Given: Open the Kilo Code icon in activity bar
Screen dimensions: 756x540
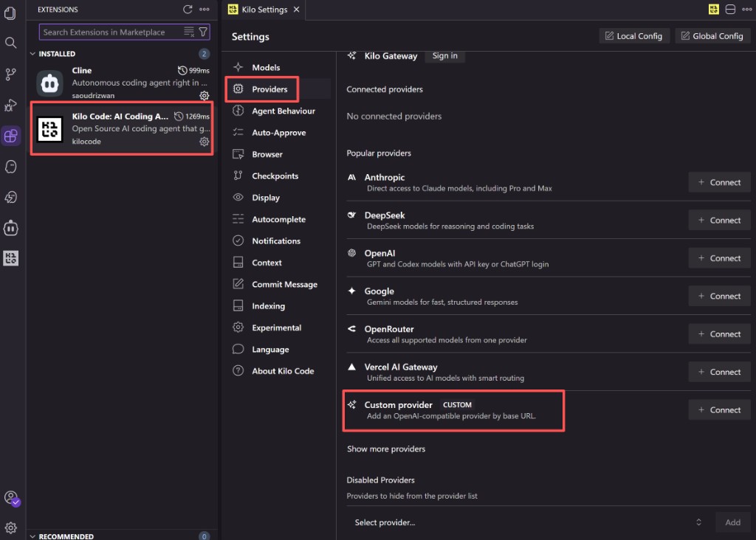Looking at the screenshot, I should [x=10, y=258].
